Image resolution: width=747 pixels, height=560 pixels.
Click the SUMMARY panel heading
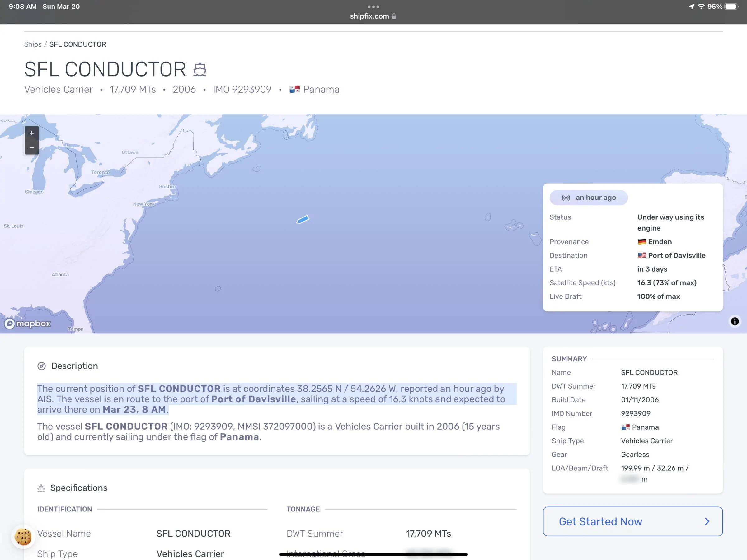pos(569,359)
